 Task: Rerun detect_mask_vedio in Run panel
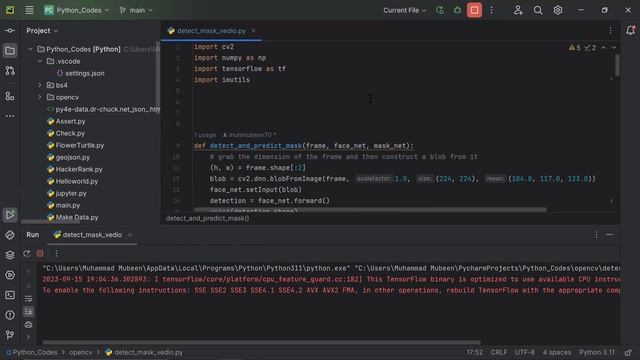click(27, 253)
